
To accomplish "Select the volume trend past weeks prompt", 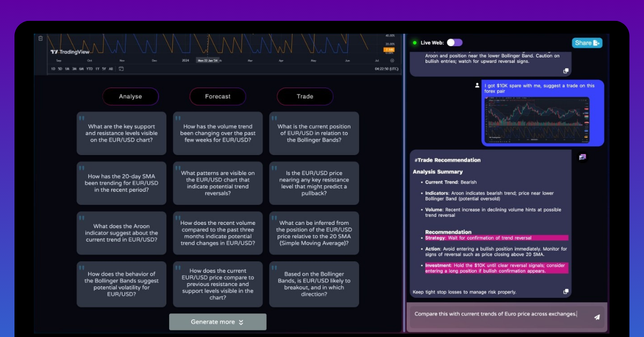I will pos(217,133).
